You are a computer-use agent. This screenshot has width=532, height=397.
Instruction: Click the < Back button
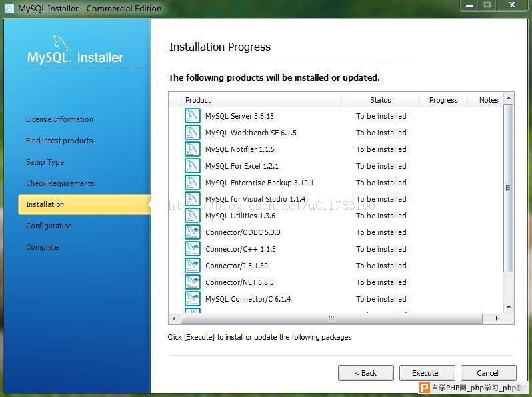[366, 373]
